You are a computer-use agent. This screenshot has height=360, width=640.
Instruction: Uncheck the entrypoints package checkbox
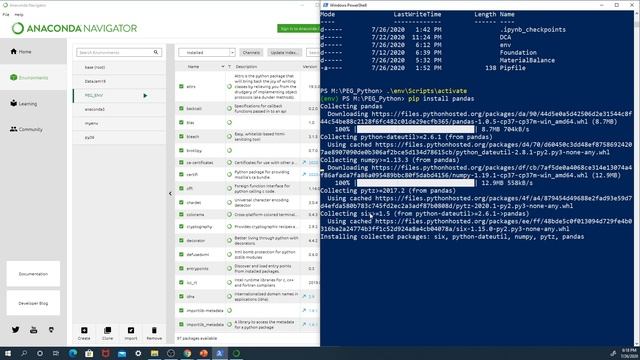(181, 268)
